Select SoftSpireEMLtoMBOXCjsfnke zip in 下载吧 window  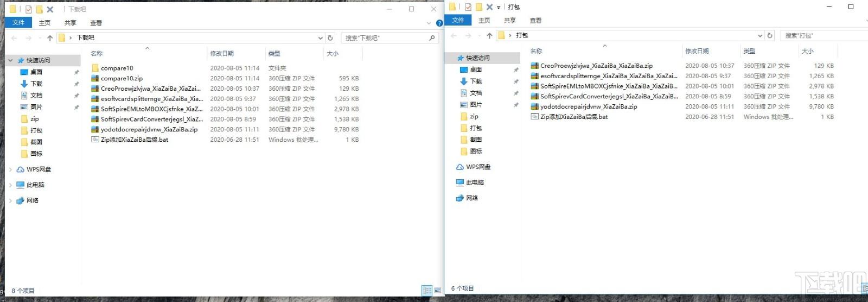pyautogui.click(x=152, y=109)
